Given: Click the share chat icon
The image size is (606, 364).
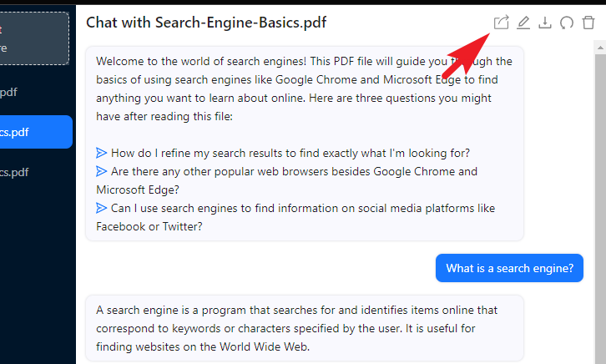Looking at the screenshot, I should point(502,23).
